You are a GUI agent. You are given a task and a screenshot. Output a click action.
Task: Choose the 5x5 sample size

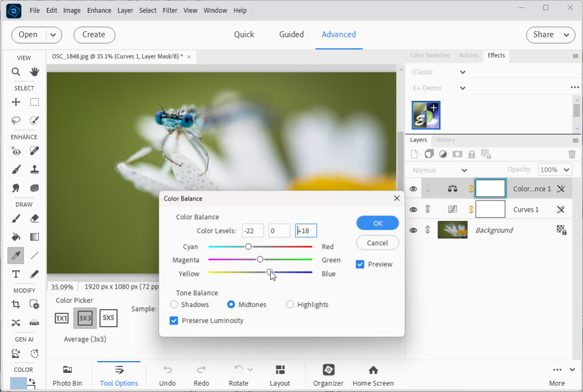pos(109,318)
